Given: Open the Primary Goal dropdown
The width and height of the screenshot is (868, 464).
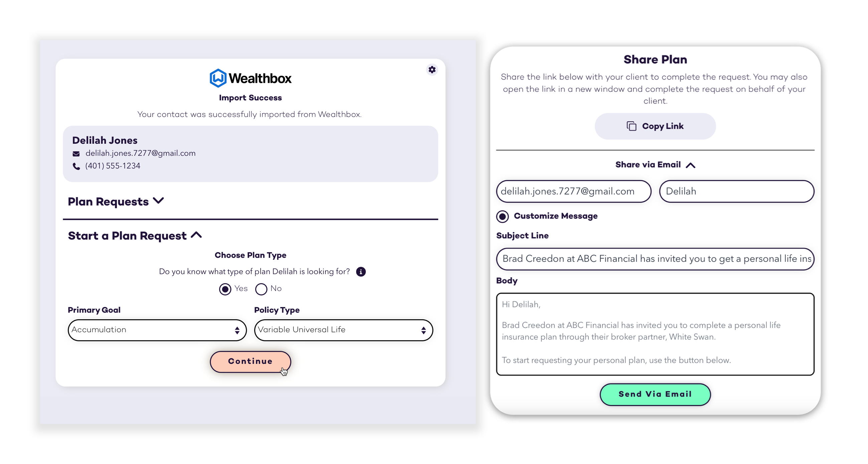Looking at the screenshot, I should coord(156,330).
